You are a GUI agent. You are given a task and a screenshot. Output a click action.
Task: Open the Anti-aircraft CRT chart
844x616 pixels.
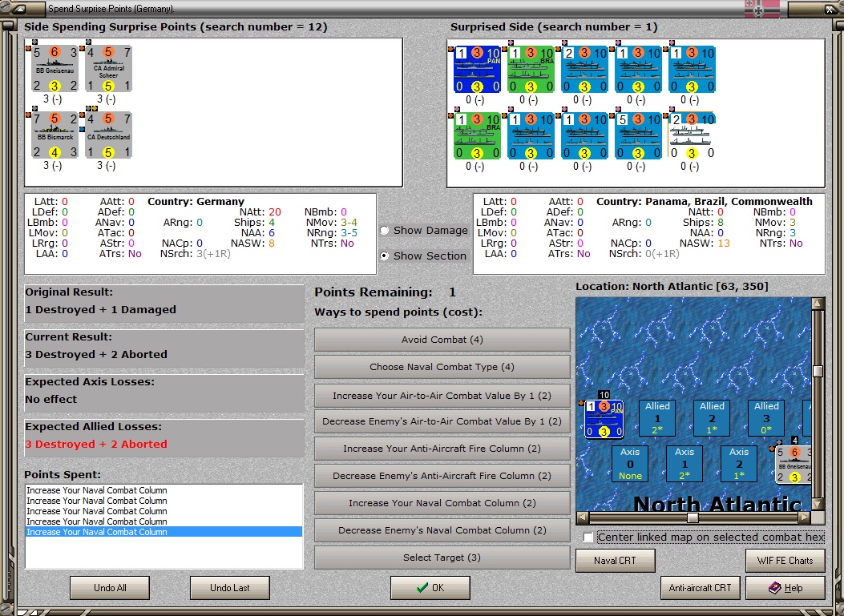700,587
